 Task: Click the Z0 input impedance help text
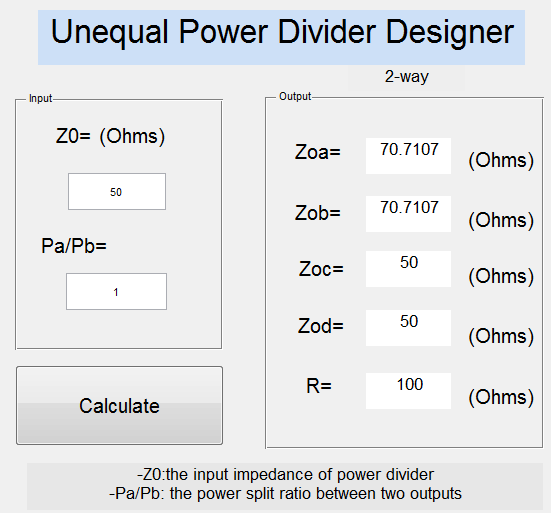[x=285, y=475]
